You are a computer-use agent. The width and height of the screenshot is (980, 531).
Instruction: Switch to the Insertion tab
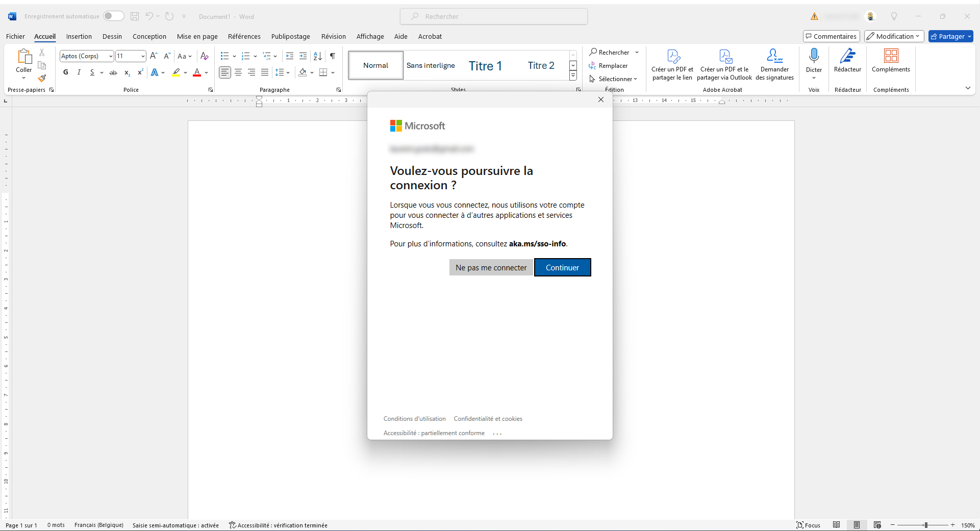[79, 36]
